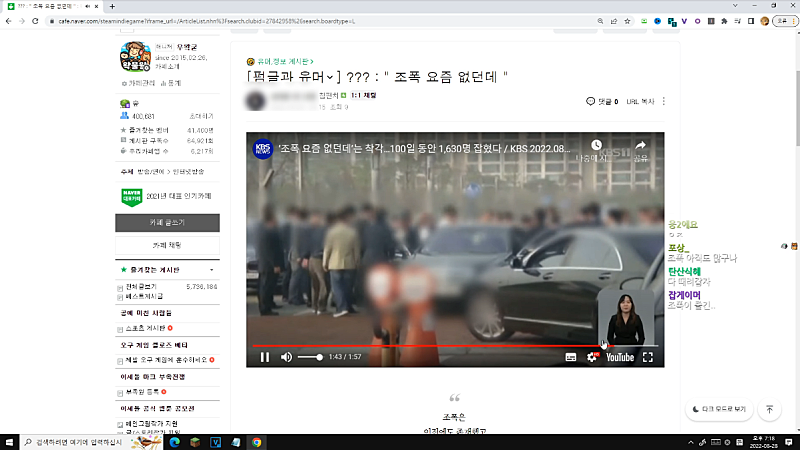This screenshot has height=450, width=800.
Task: Click the address bar URL field
Action: tap(321, 21)
